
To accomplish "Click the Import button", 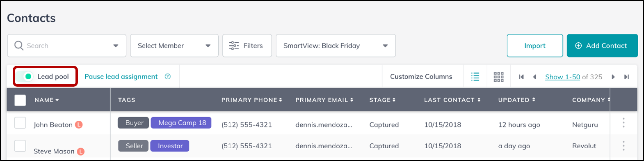I will [x=535, y=46].
